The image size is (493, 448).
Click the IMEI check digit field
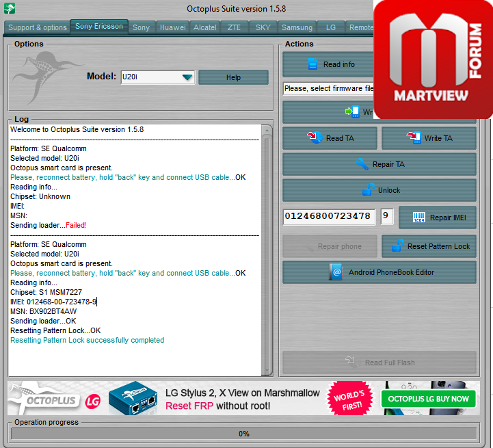pos(387,216)
